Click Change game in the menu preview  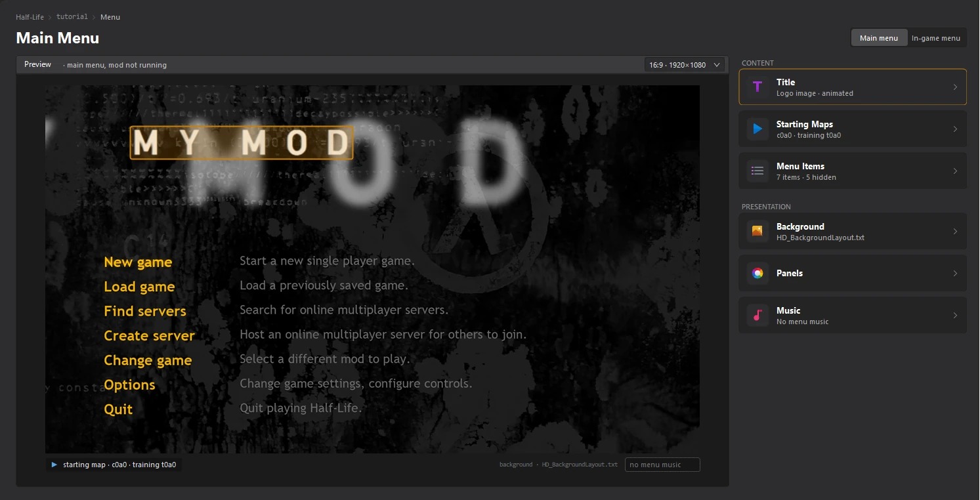pos(148,360)
